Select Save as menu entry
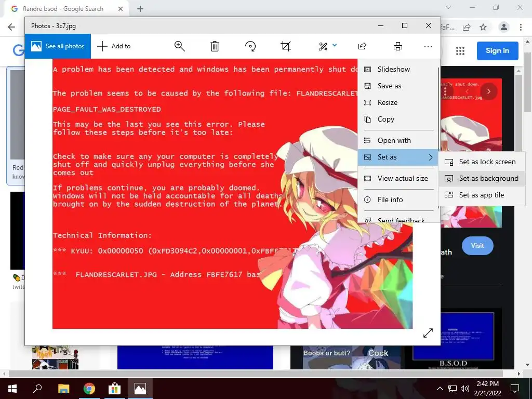 tap(397, 86)
